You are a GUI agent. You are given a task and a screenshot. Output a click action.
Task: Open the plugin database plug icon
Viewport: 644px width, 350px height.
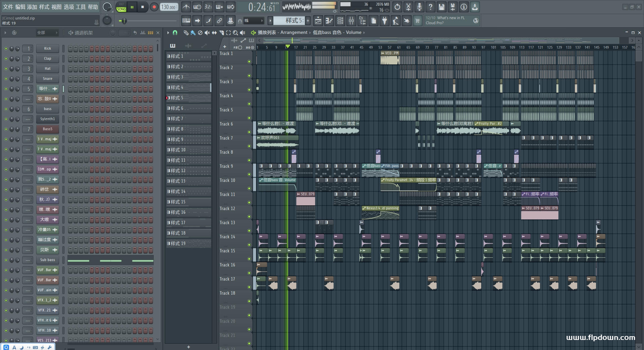click(x=385, y=21)
